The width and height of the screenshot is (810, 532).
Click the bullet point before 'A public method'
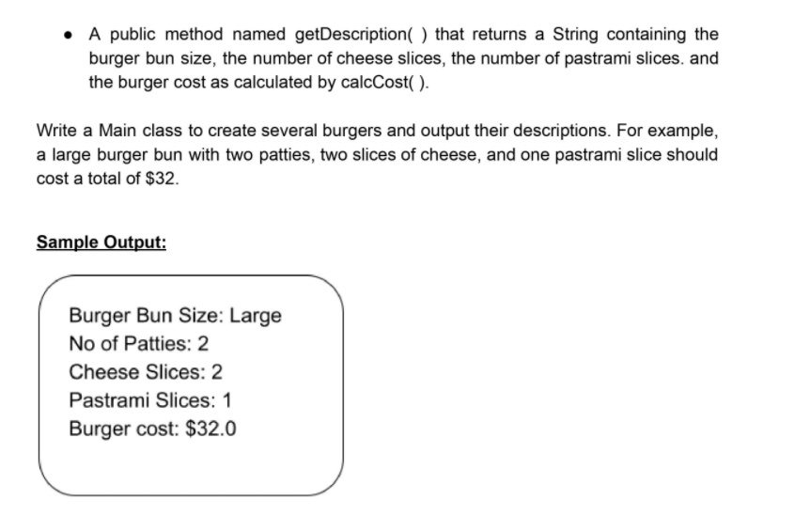coord(68,35)
